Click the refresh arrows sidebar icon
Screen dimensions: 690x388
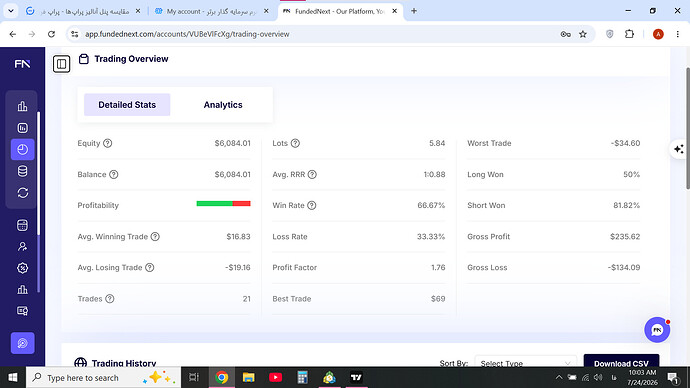coord(22,193)
